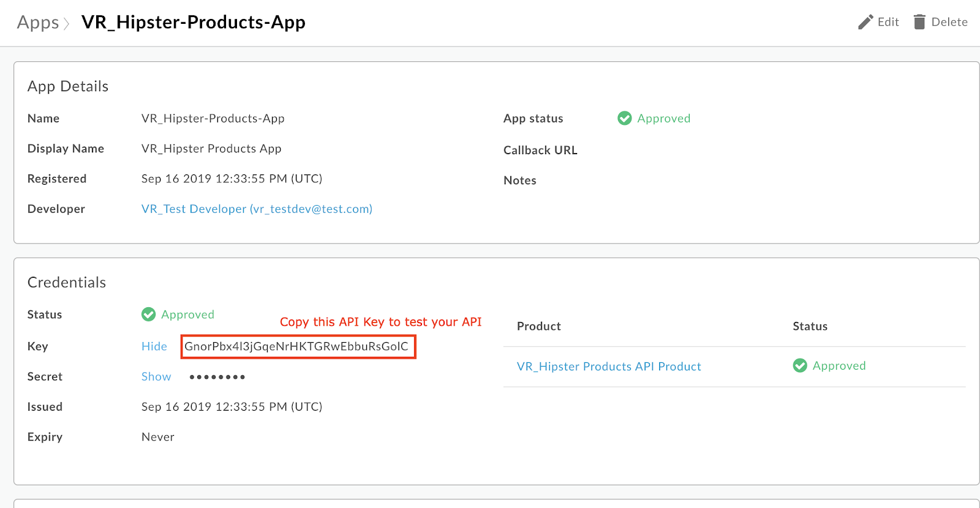Open VR_Hipster Products API Product link
The height and width of the screenshot is (508, 980).
pos(609,366)
